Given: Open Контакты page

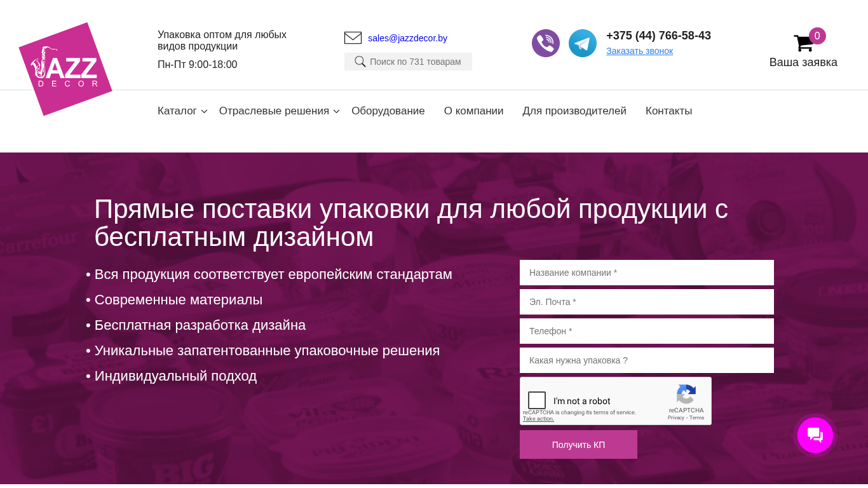Looking at the screenshot, I should 669,111.
